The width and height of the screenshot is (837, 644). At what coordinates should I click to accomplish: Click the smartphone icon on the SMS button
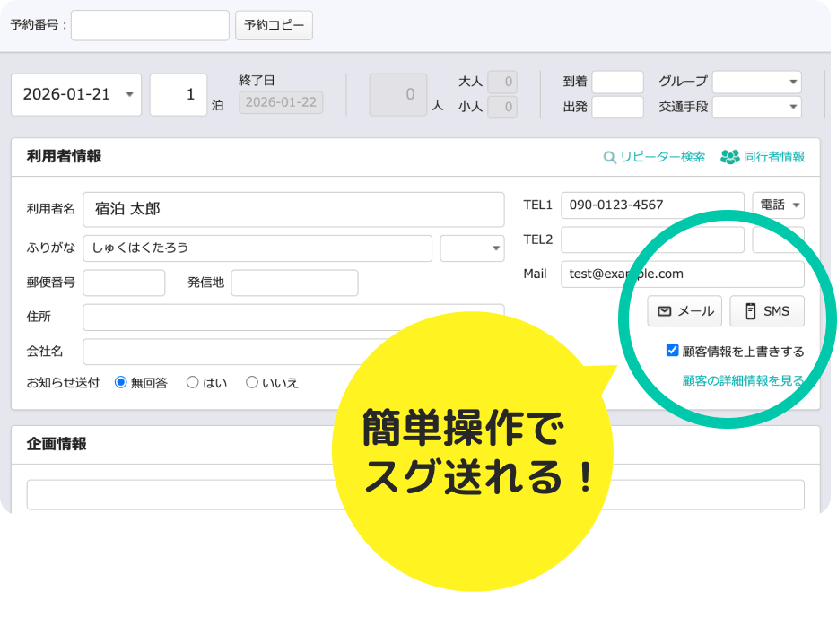point(750,310)
